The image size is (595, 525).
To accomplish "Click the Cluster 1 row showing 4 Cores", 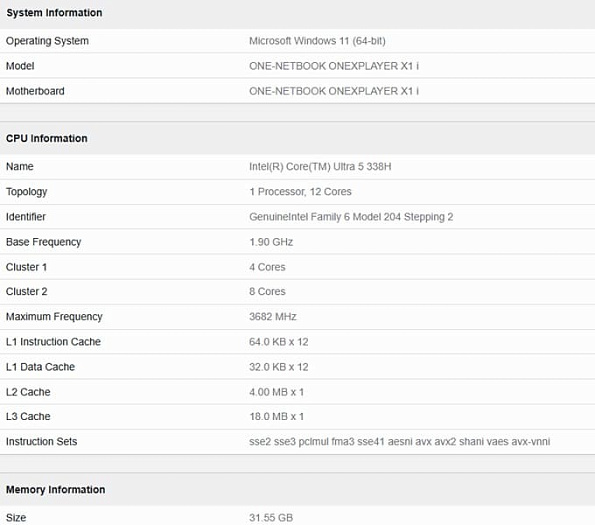I will [x=298, y=267].
